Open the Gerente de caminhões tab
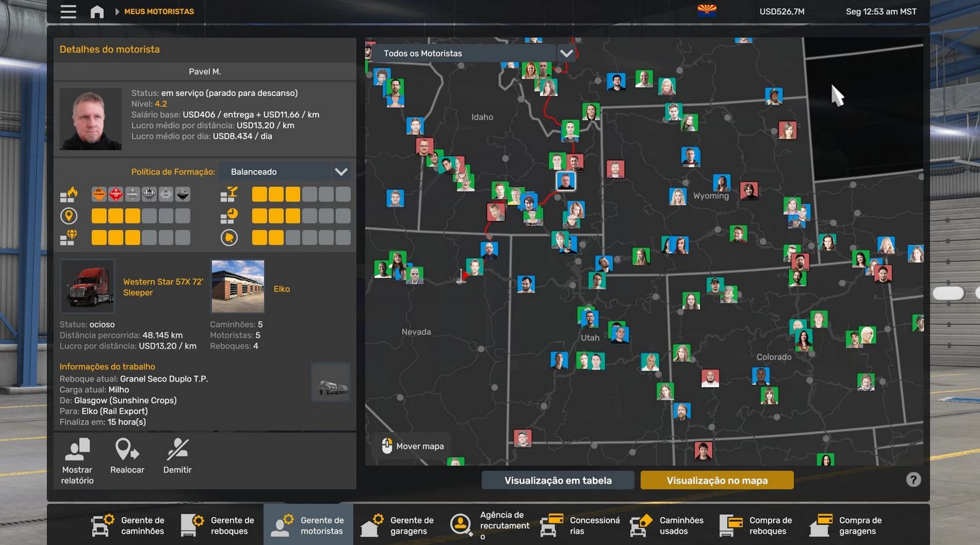The width and height of the screenshot is (980, 545). tap(129, 525)
